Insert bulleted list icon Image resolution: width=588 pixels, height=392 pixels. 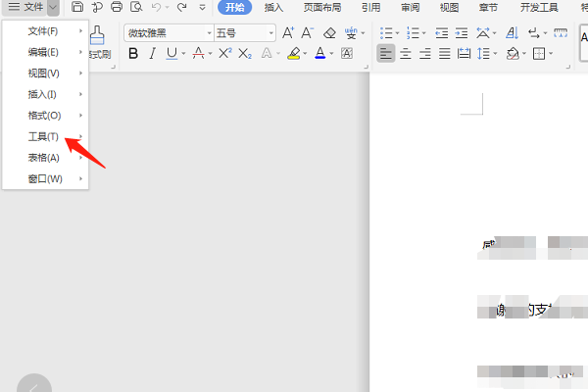click(x=386, y=33)
